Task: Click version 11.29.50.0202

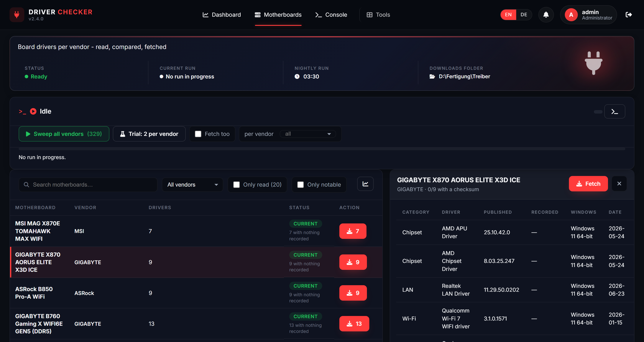Action: click(x=501, y=290)
